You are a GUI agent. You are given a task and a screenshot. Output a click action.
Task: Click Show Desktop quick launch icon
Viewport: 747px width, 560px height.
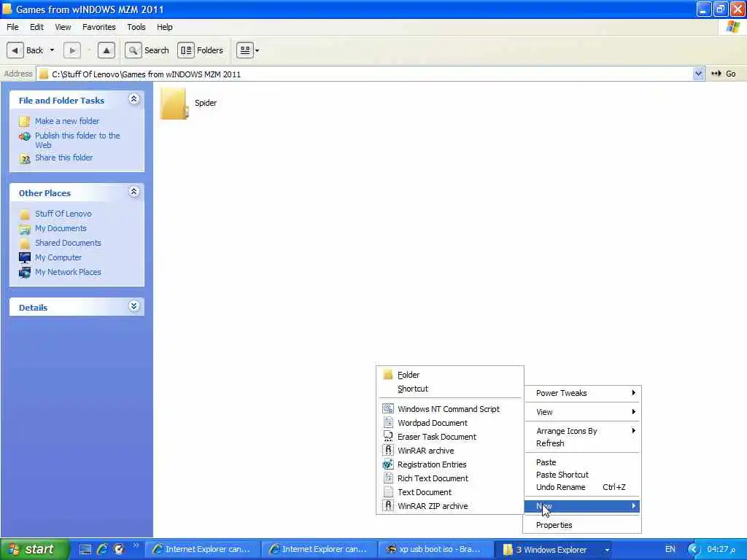pos(85,549)
